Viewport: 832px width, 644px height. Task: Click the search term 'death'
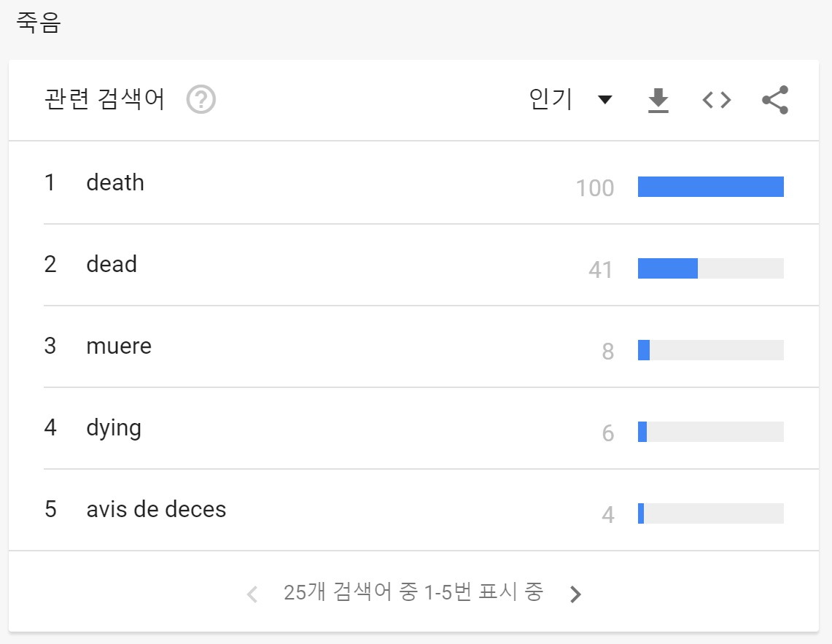pos(115,183)
